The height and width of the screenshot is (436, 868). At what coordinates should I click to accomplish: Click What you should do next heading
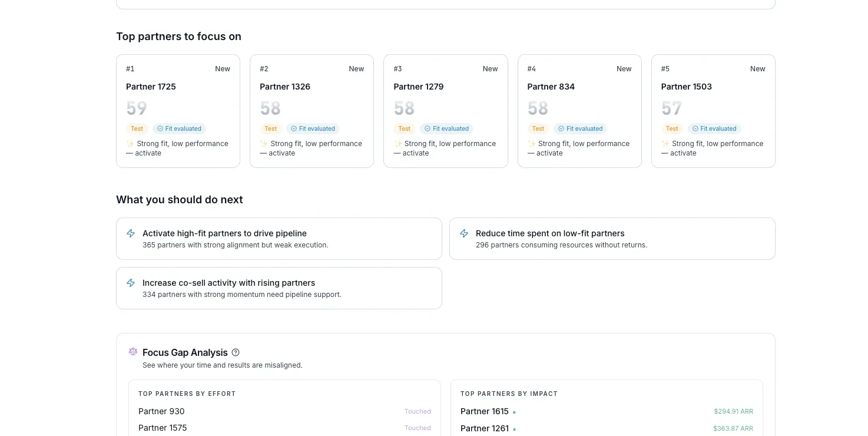pyautogui.click(x=180, y=200)
